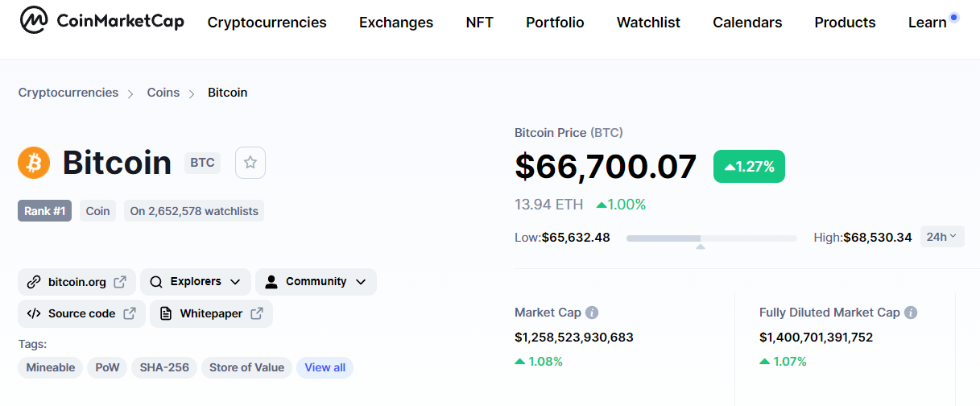Open the Calendars menu
The height and width of the screenshot is (406, 980).
coord(747,23)
